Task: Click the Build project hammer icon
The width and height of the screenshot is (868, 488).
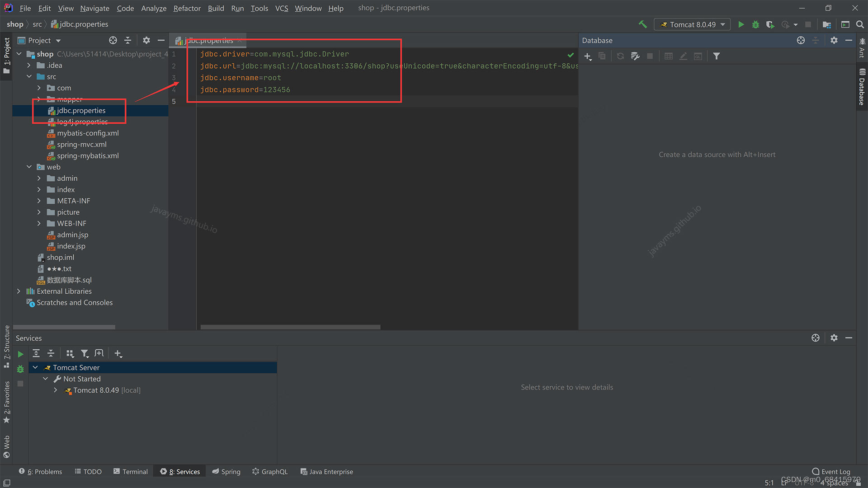Action: pos(642,24)
